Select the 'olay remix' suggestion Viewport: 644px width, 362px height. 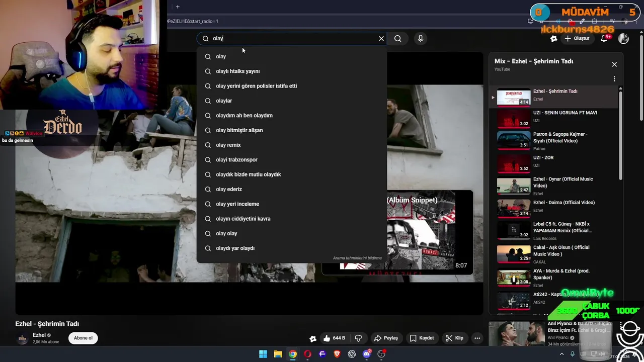292,145
